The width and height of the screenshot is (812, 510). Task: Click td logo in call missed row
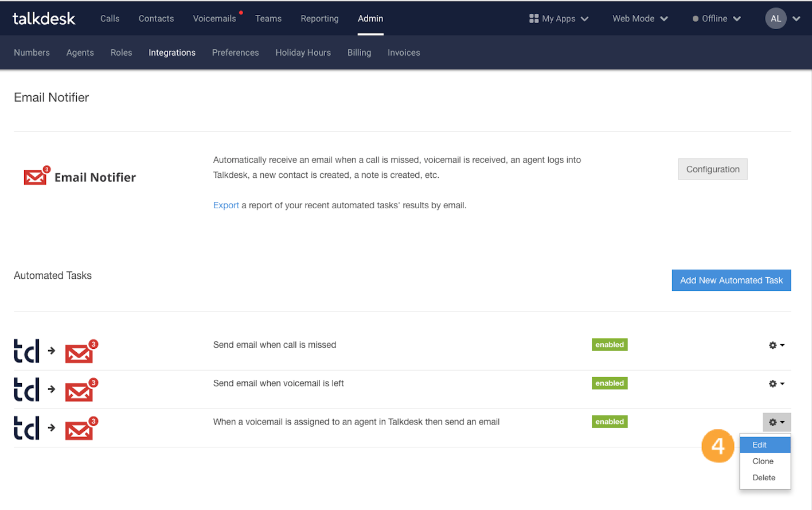click(x=26, y=351)
